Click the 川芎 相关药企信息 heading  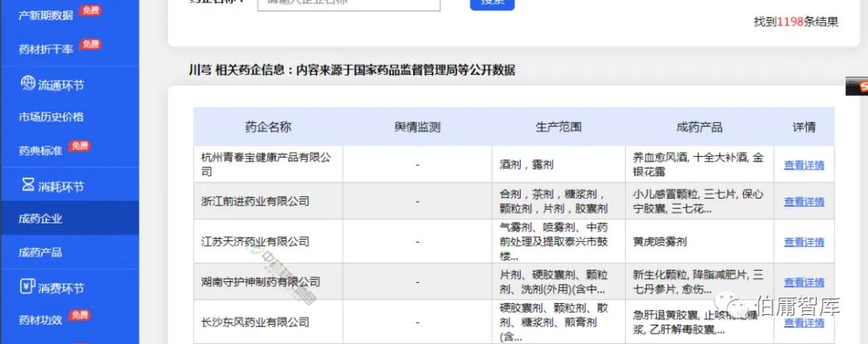(351, 71)
